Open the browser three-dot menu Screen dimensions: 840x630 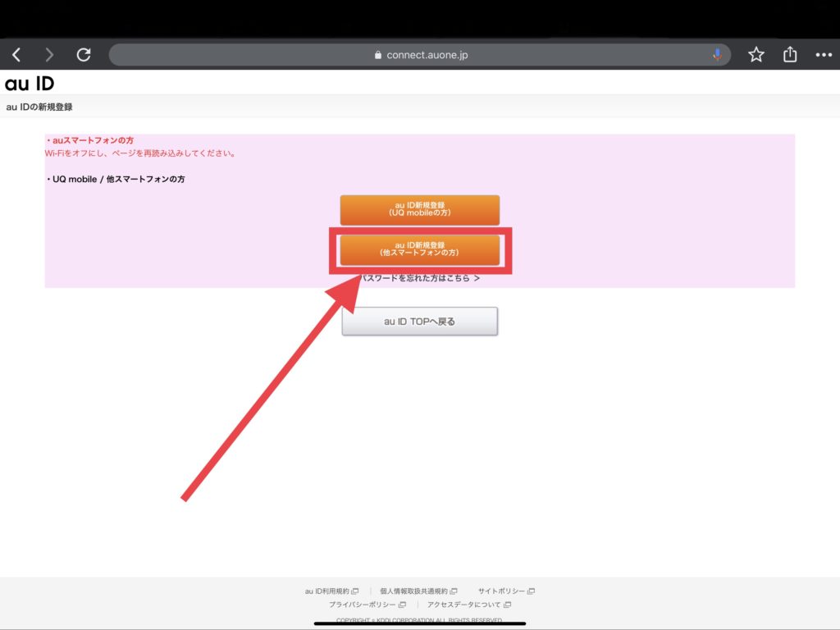[824, 55]
